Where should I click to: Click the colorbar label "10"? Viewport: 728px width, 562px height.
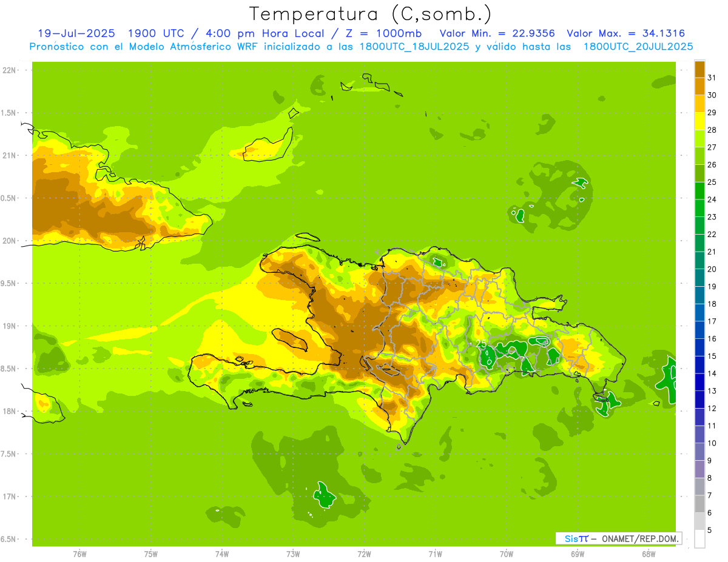[712, 443]
